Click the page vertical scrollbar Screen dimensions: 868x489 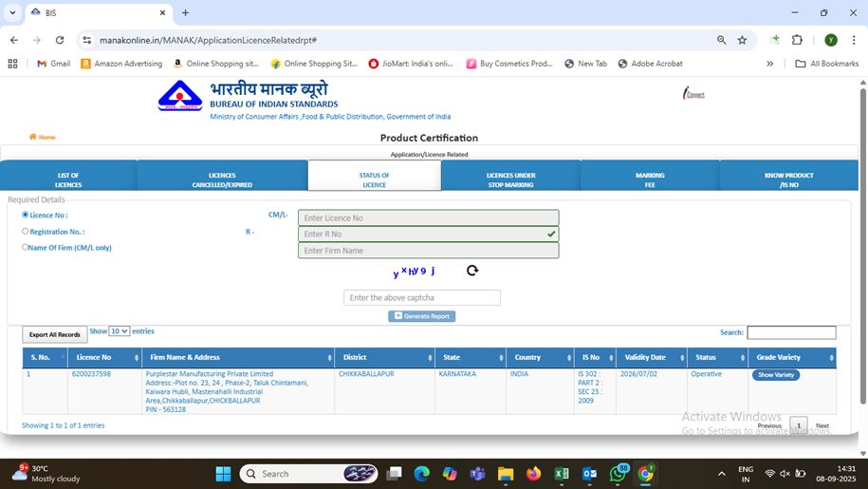(x=862, y=237)
